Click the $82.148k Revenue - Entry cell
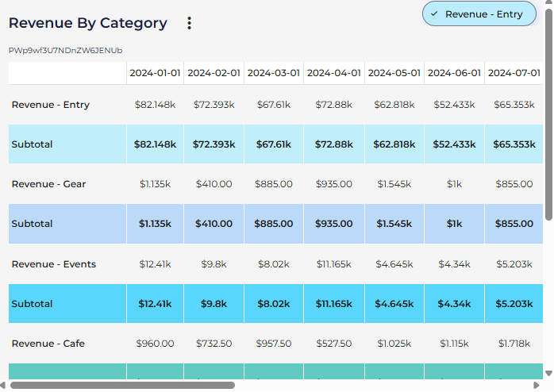Screen dimensions: 554x392 click(155, 105)
